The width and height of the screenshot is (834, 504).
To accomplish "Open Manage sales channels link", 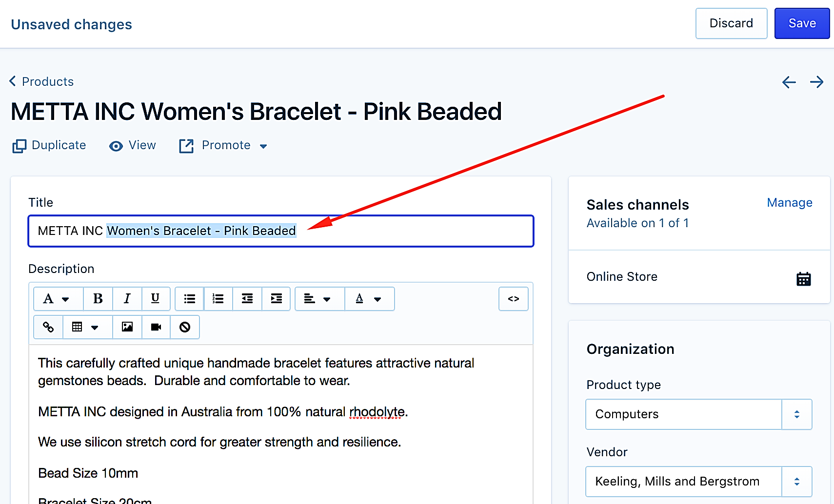I will 790,203.
